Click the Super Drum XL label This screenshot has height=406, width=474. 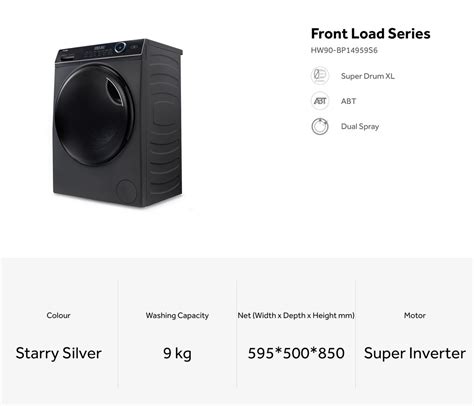[x=367, y=76]
